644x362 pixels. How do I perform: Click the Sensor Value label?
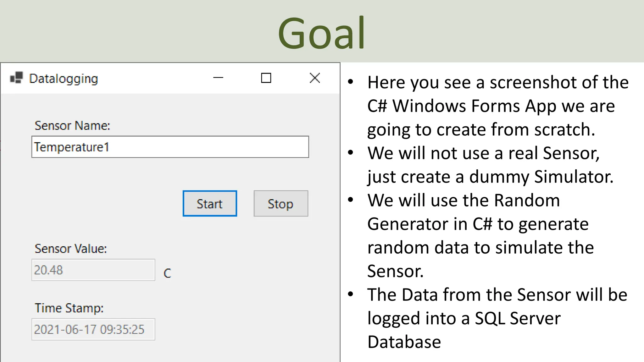click(x=71, y=249)
